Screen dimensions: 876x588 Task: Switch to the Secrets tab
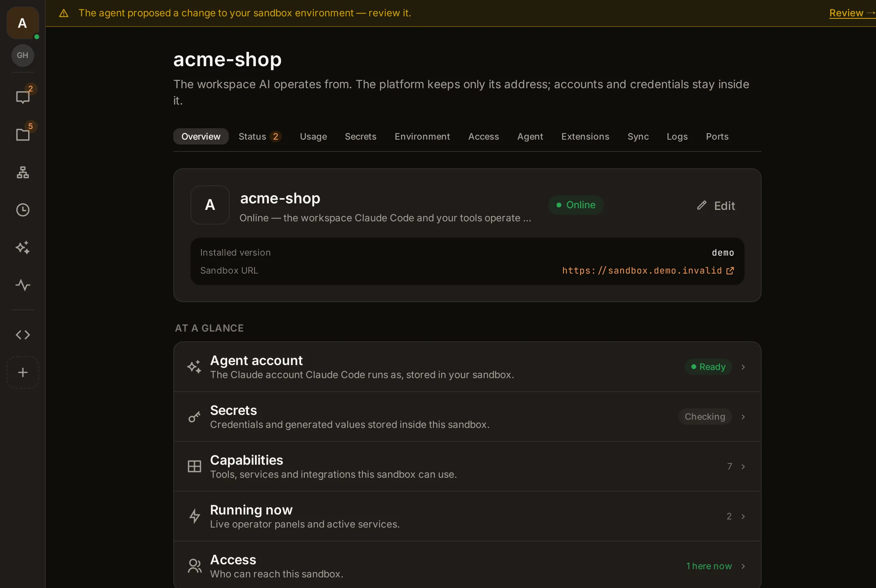pos(360,136)
